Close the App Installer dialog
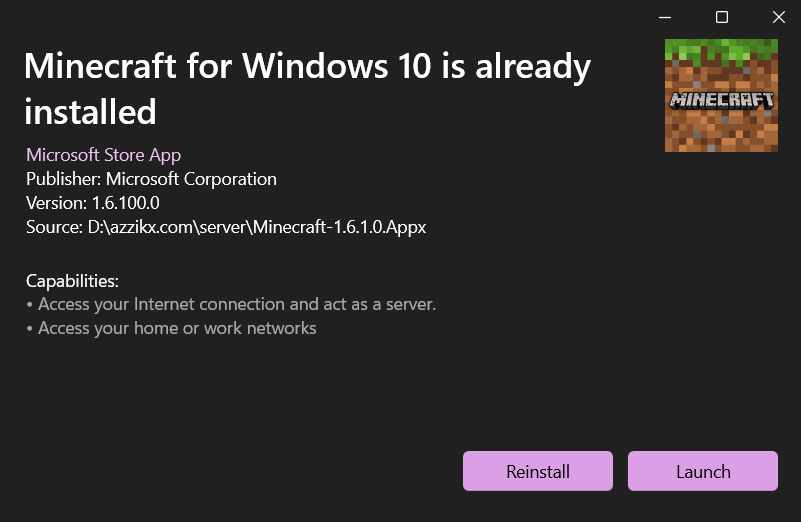Screen dimensions: 801x522 click(779, 17)
